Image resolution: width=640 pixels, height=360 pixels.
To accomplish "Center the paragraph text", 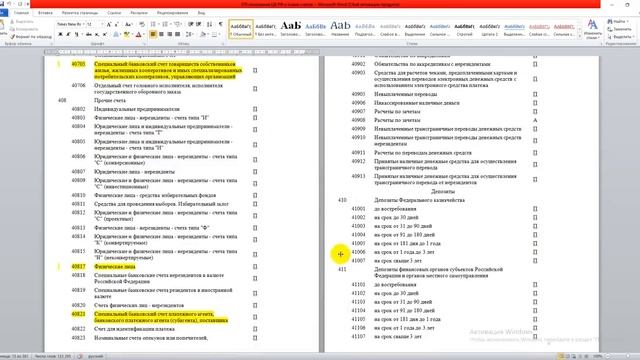I will tap(161, 35).
